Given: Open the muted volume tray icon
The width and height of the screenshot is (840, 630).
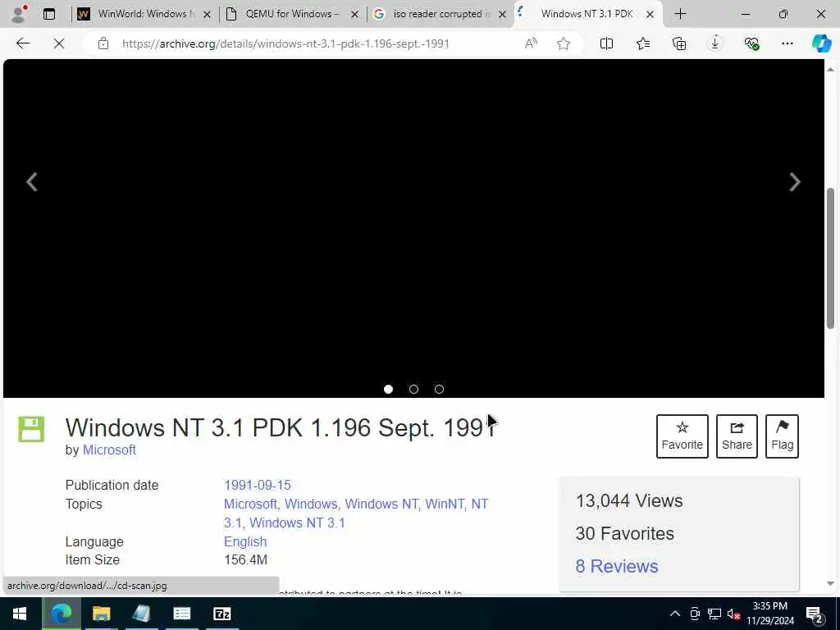Looking at the screenshot, I should pos(733,614).
